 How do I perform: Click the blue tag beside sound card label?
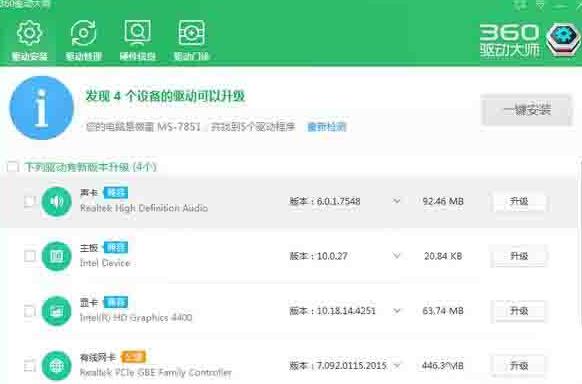[115, 193]
